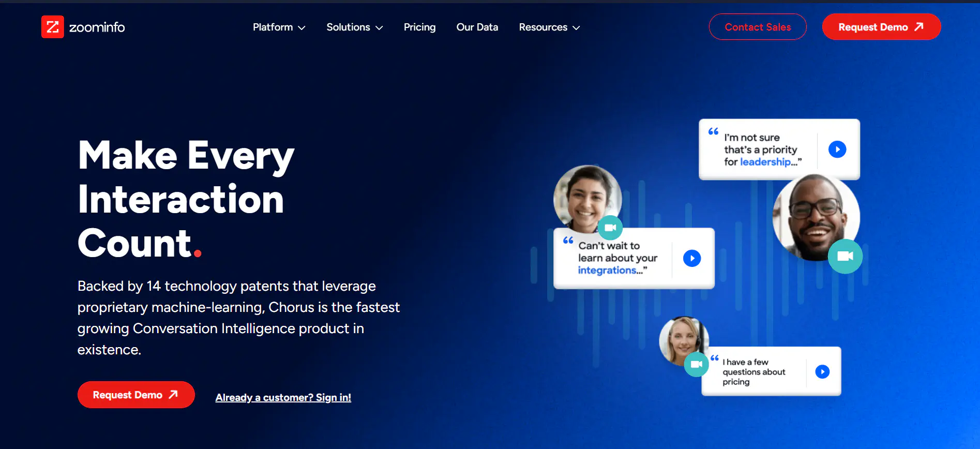The height and width of the screenshot is (449, 980).
Task: Click the arrow icon on hero Request Demo
Action: [173, 394]
